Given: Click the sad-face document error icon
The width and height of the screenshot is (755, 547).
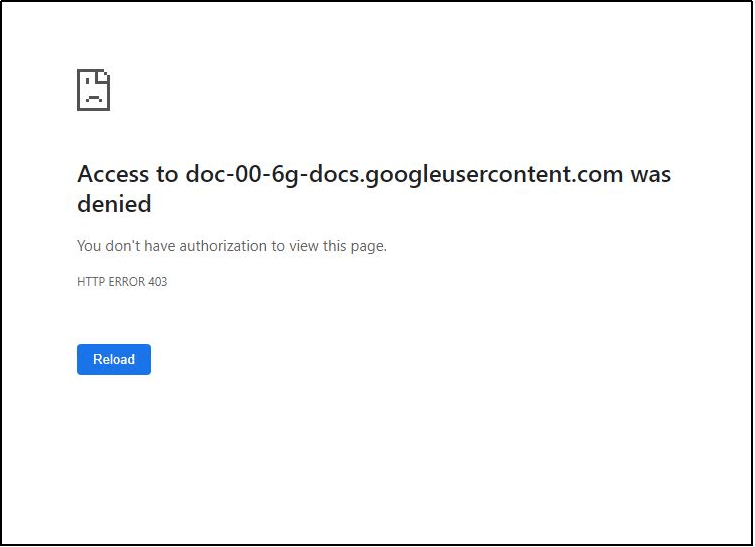Looking at the screenshot, I should tap(93, 90).
